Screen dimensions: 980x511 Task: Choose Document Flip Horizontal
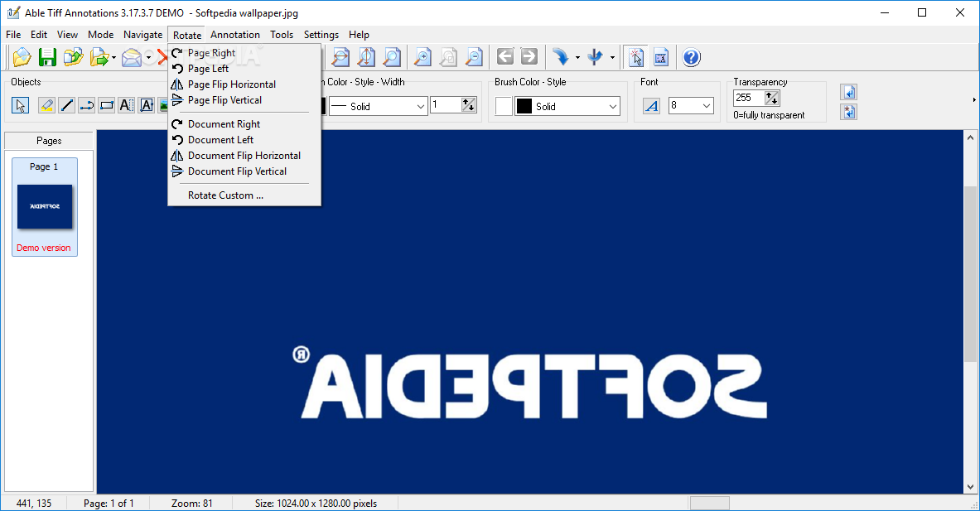(244, 156)
